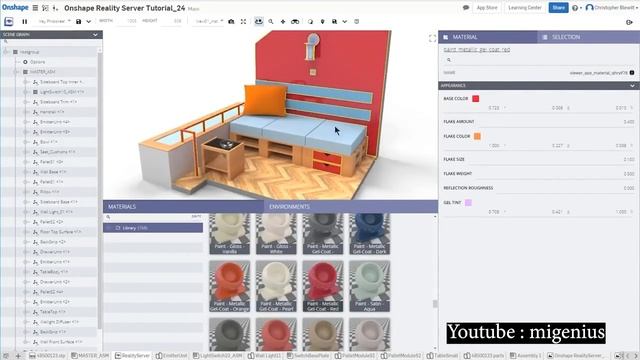The image size is (640, 360).
Task: Pause the render
Action: 24,21
